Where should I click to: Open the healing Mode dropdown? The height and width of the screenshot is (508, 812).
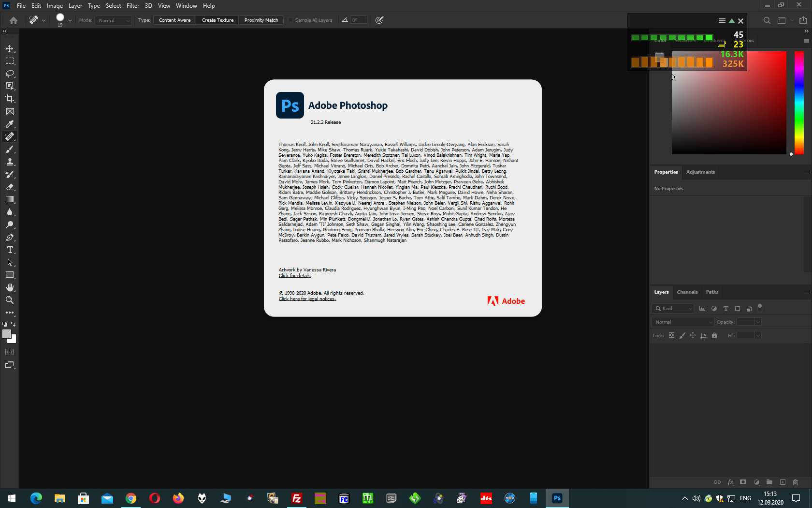(x=114, y=20)
